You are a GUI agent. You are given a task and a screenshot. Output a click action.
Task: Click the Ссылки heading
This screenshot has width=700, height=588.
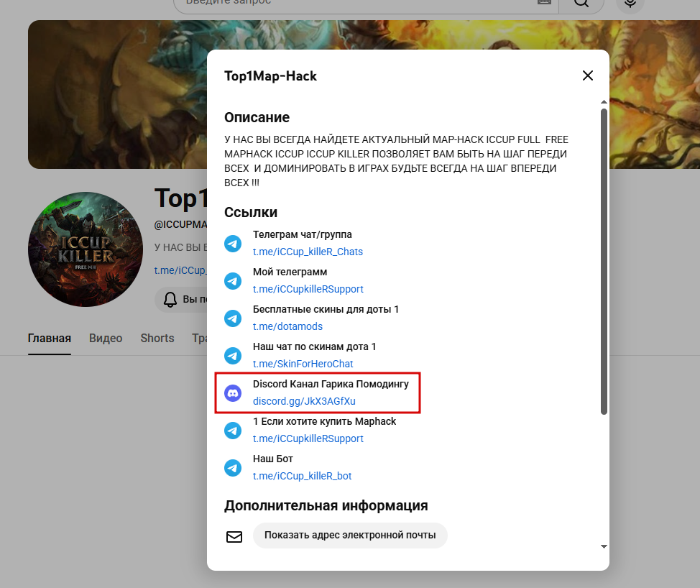(x=250, y=212)
